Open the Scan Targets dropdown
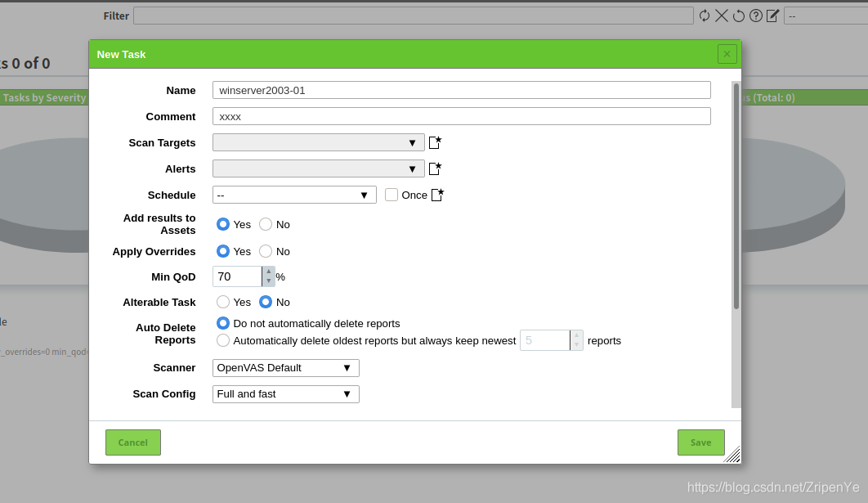The height and width of the screenshot is (503, 868). coord(318,142)
